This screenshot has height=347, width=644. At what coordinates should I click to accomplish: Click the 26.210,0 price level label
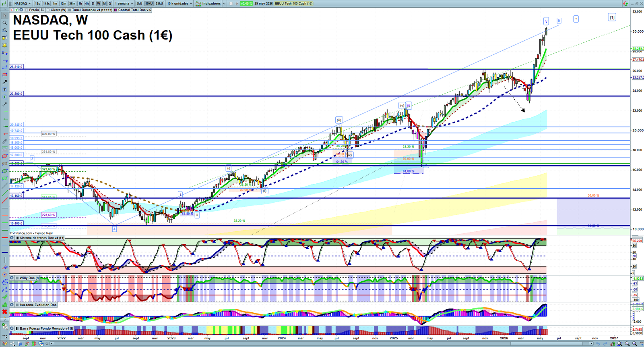pyautogui.click(x=17, y=67)
